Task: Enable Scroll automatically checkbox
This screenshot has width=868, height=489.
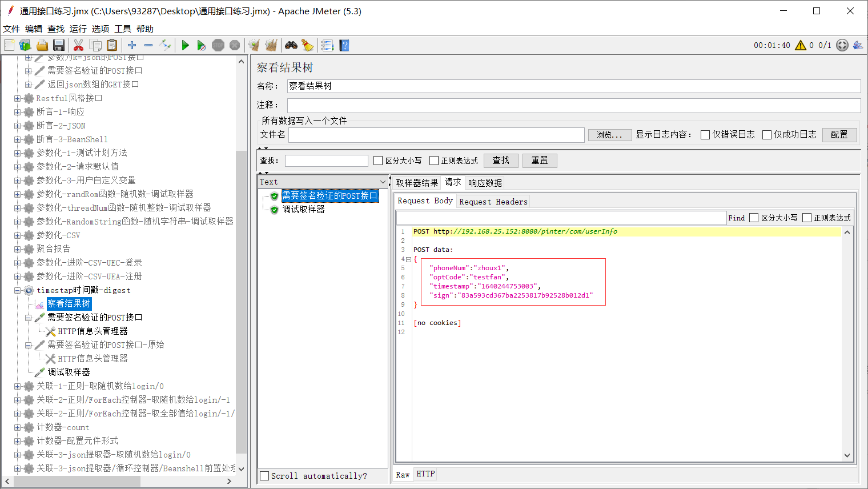Action: coord(264,475)
